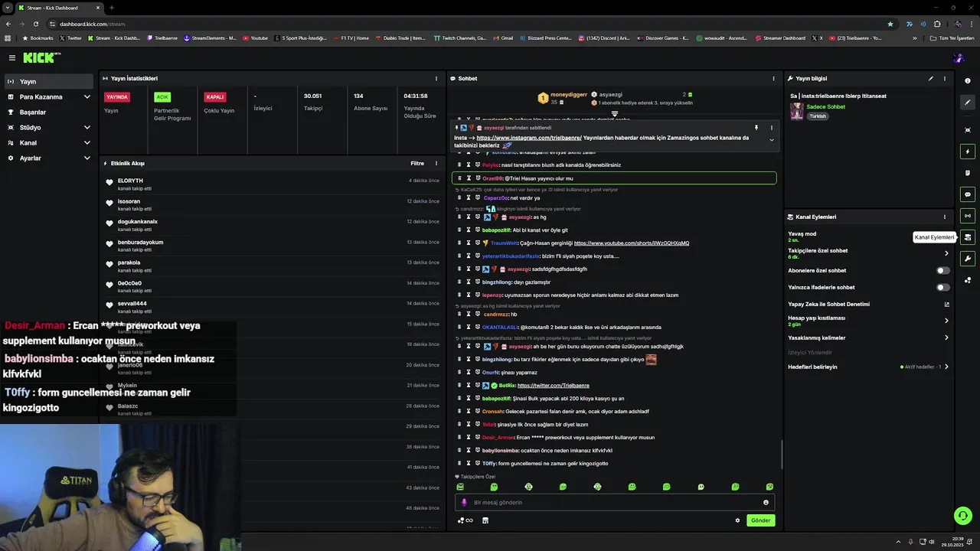The image size is (980, 551).
Task: Open a new browser tab
Action: click(111, 8)
